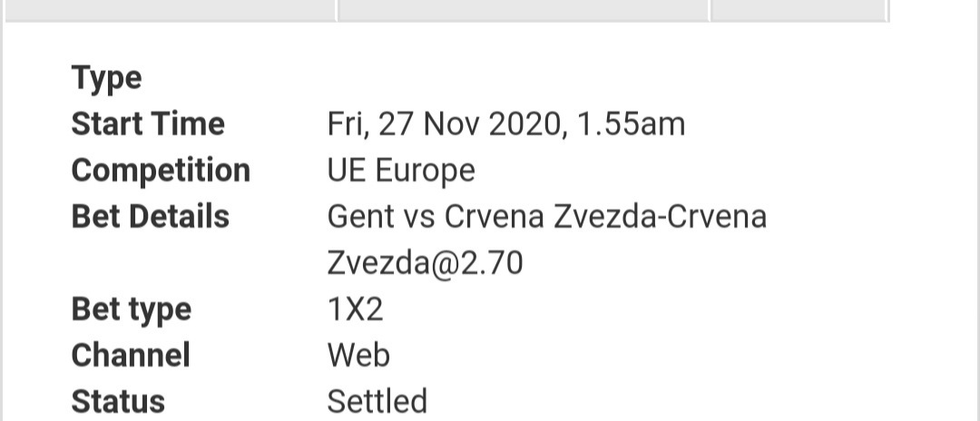Screen dimensions: 980x421
Task: Click the middle gray header cell
Action: click(x=524, y=10)
